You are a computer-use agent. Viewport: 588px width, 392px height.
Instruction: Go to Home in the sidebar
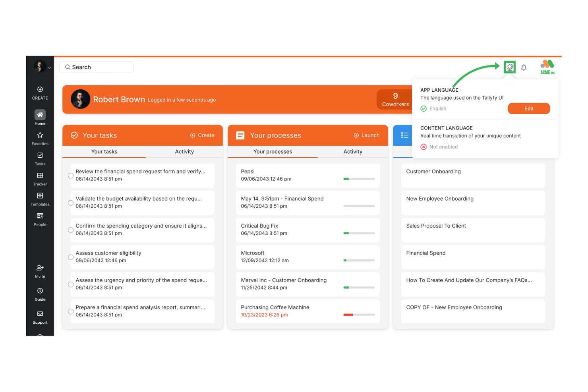coord(40,118)
